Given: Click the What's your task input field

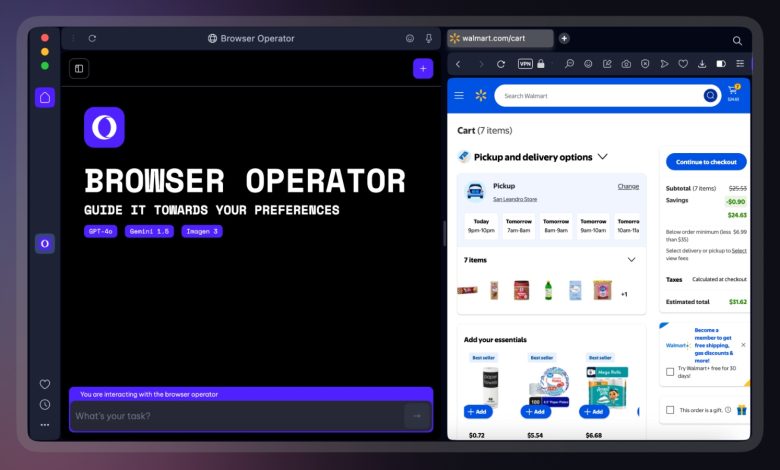Looking at the screenshot, I should (x=238, y=416).
